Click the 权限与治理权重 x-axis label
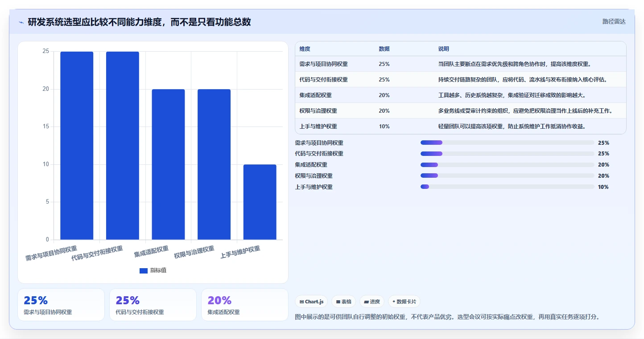This screenshot has width=644, height=339. 194,252
